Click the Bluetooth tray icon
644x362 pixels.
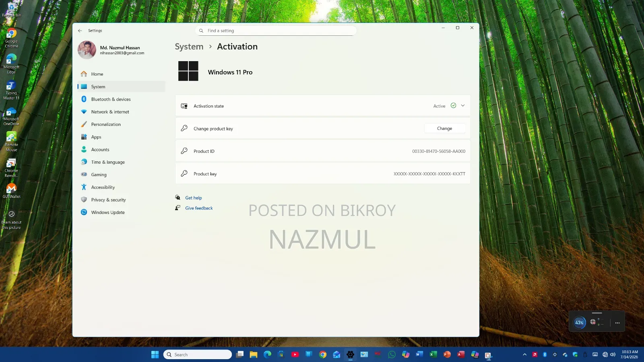pyautogui.click(x=545, y=354)
